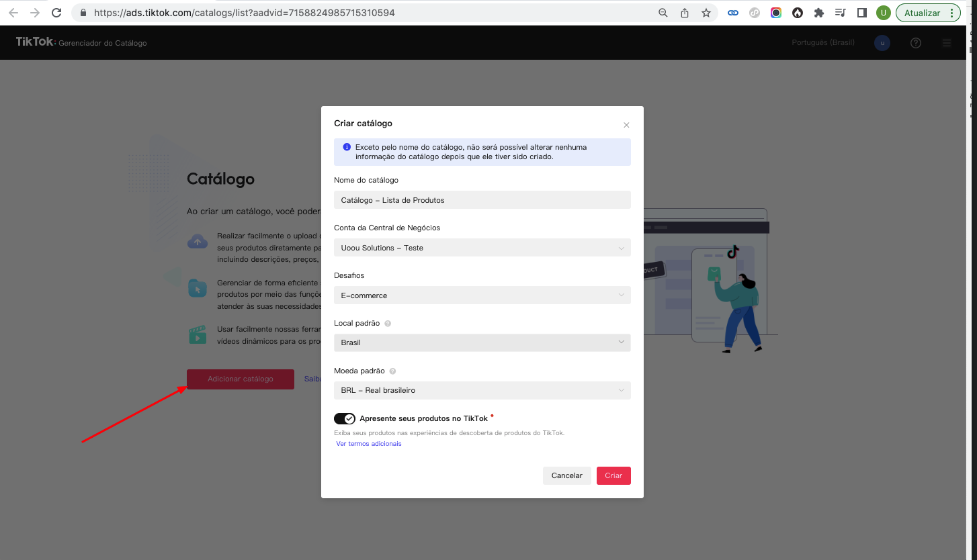Click the Nome do catálogo input field
Screen dimensions: 977x560
point(482,200)
